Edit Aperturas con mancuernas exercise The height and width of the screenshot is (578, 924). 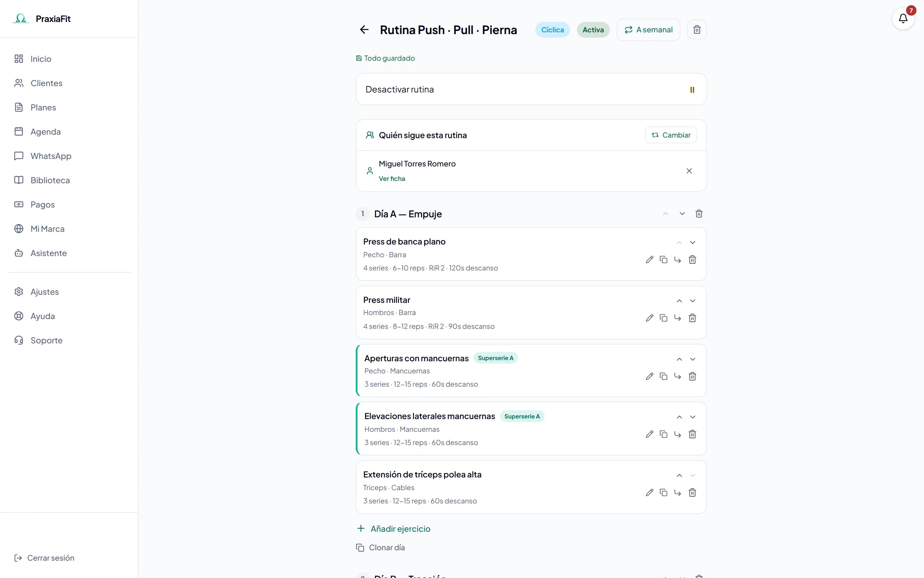point(649,377)
